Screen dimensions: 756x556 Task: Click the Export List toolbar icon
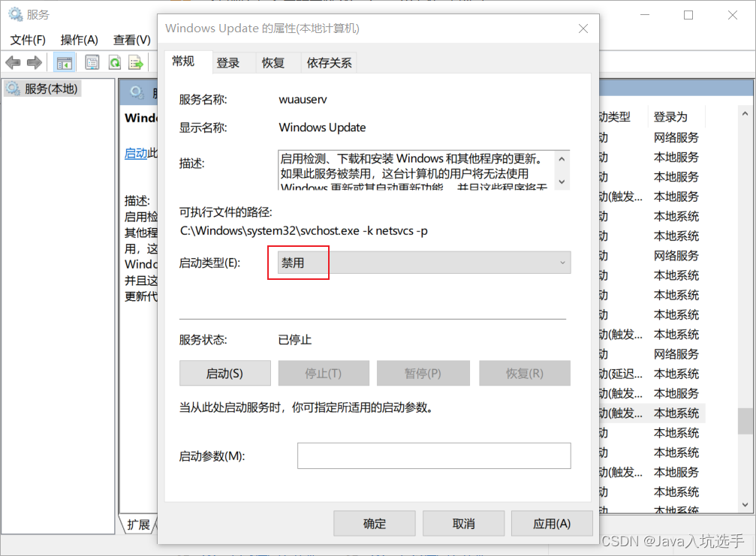pos(137,62)
